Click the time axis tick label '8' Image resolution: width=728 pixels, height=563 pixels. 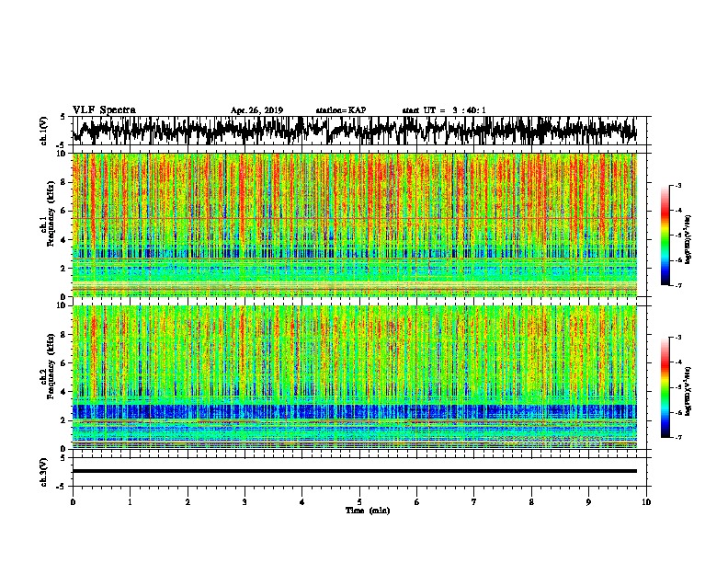[531, 502]
